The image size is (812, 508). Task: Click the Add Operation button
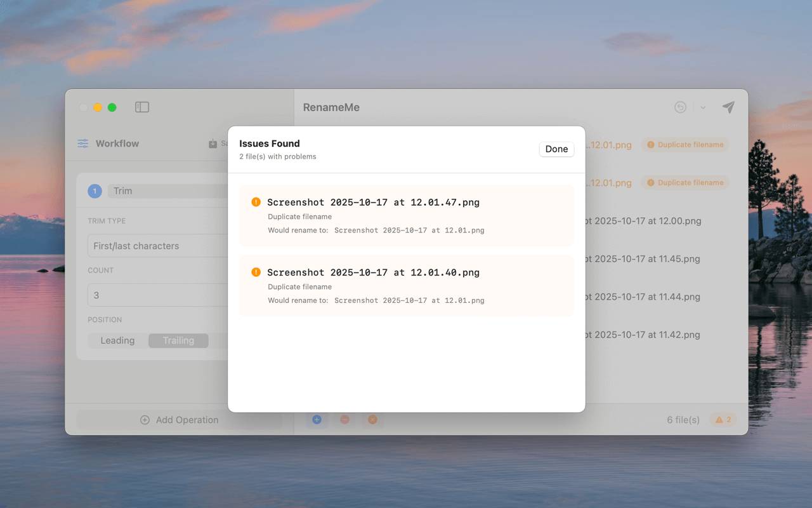[180, 420]
